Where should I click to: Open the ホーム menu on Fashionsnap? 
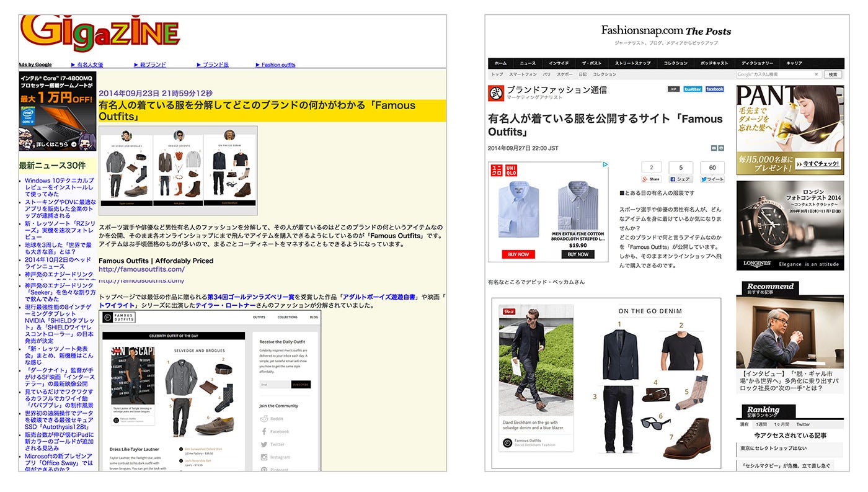click(500, 63)
